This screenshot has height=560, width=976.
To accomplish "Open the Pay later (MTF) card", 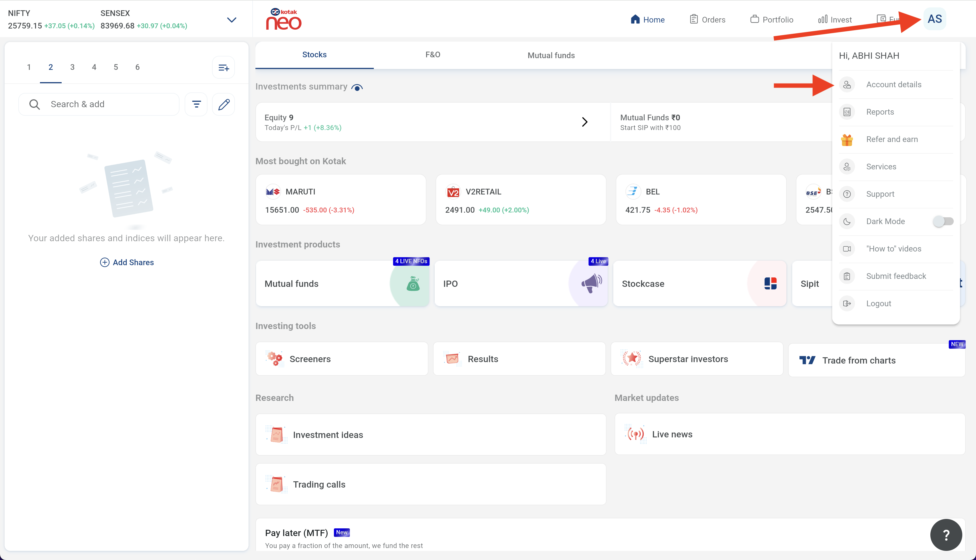I will tap(610, 535).
